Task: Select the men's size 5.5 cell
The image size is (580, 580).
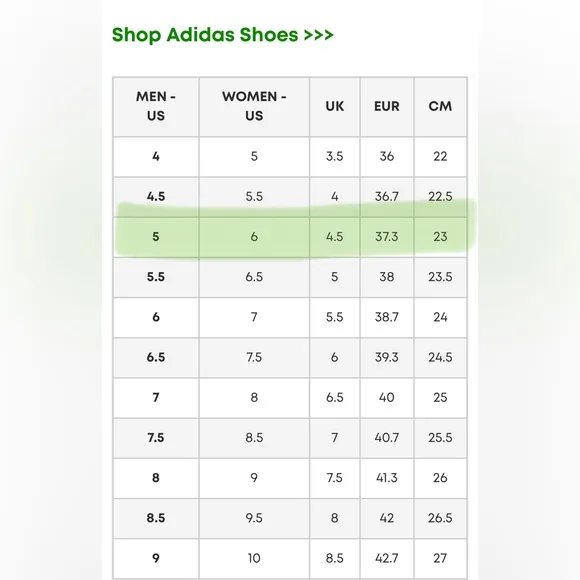Action: pyautogui.click(x=156, y=277)
